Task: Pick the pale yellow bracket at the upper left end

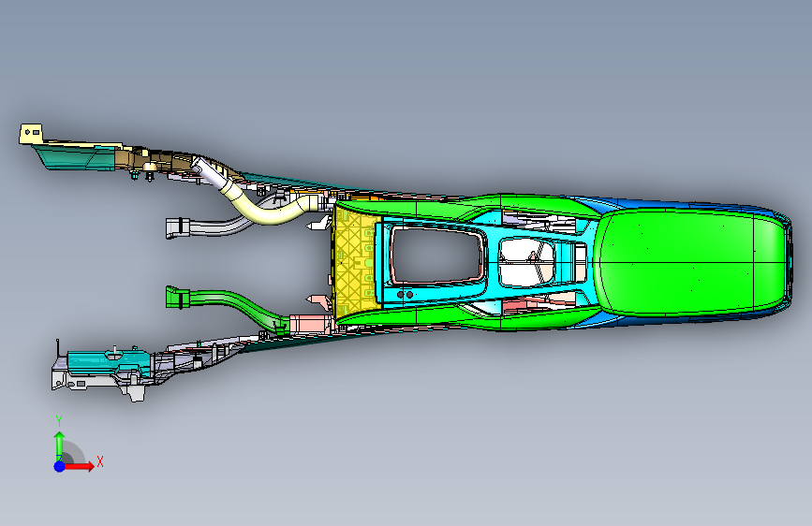Action: [x=30, y=133]
